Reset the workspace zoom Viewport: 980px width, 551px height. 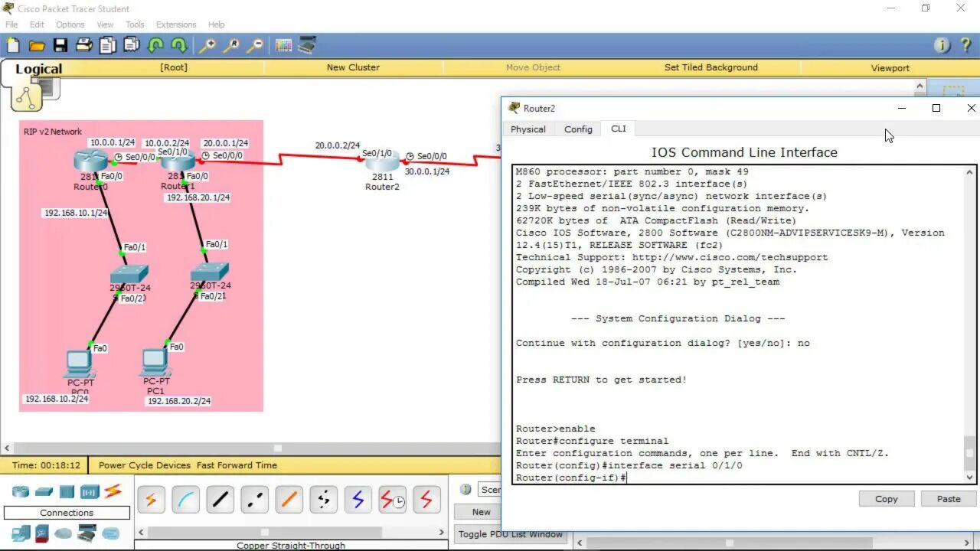click(230, 46)
